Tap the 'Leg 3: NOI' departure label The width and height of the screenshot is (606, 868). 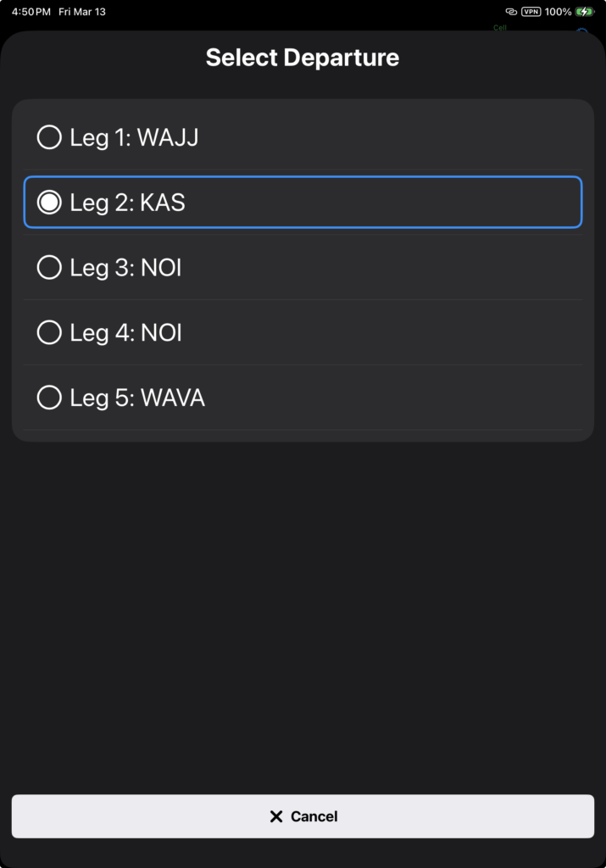click(125, 268)
